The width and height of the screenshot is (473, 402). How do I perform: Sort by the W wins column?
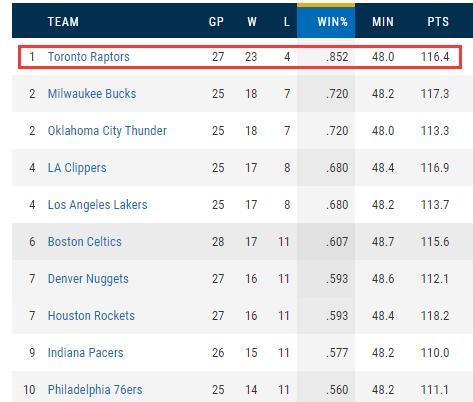tap(252, 22)
